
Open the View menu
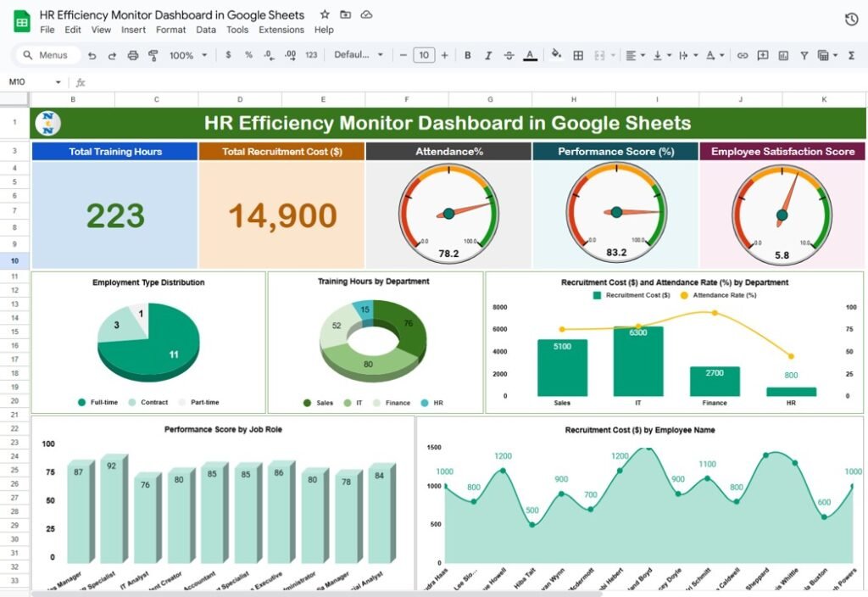click(x=101, y=30)
